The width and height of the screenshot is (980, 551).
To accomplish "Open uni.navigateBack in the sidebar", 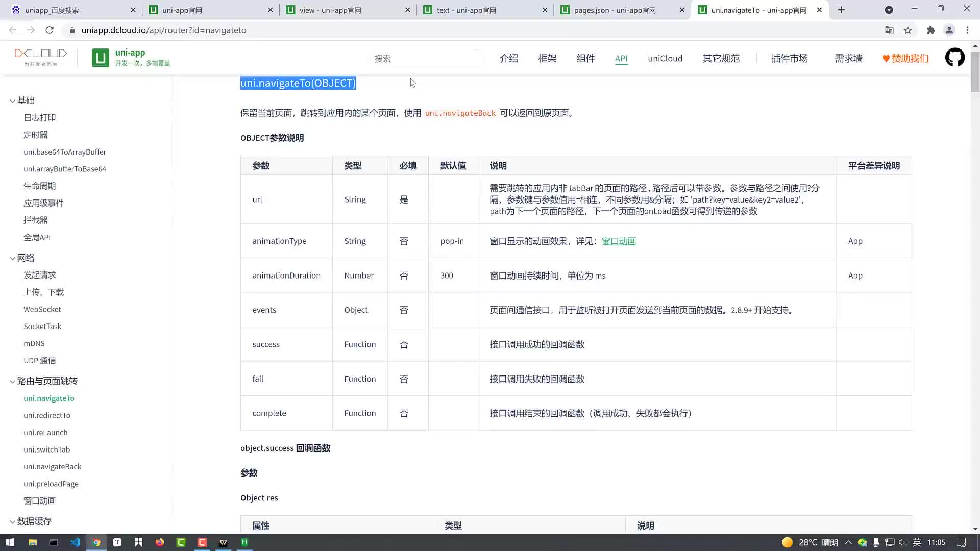I will 52,466.
